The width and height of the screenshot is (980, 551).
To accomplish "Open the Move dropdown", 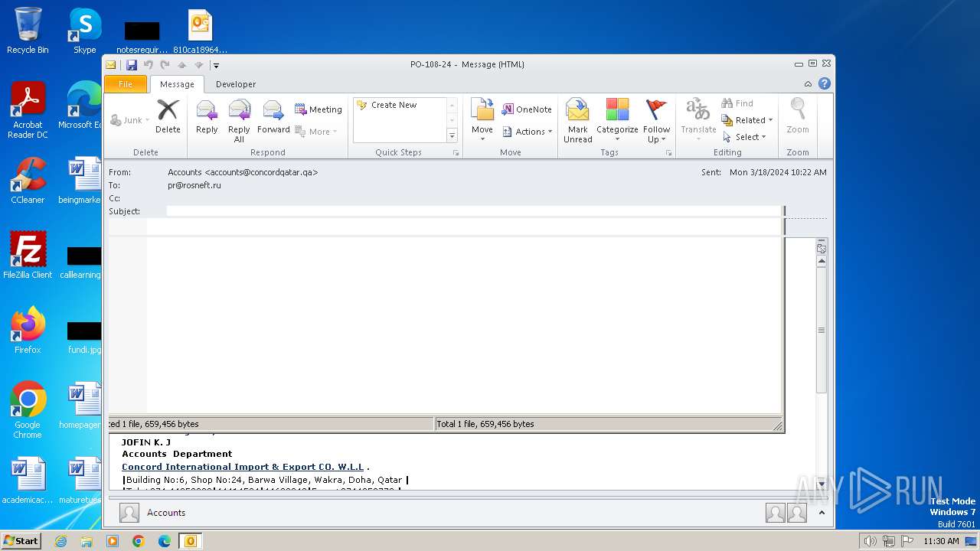I will point(482,121).
